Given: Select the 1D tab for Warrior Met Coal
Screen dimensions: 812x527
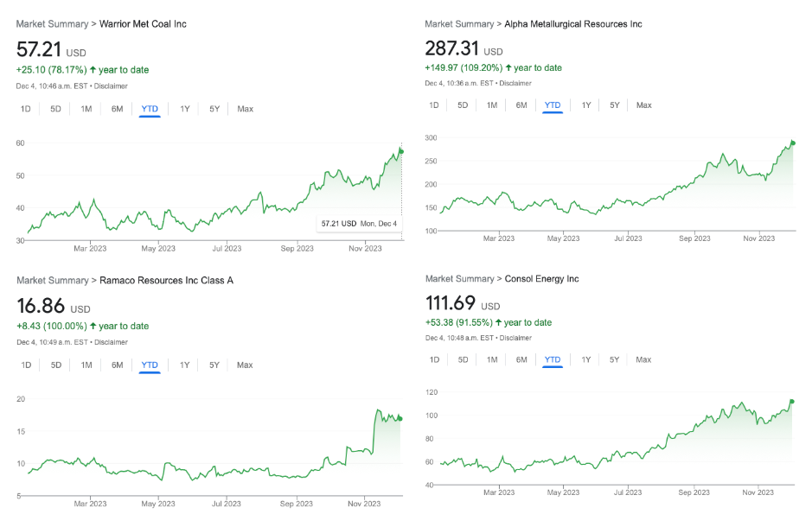Looking at the screenshot, I should [x=25, y=109].
